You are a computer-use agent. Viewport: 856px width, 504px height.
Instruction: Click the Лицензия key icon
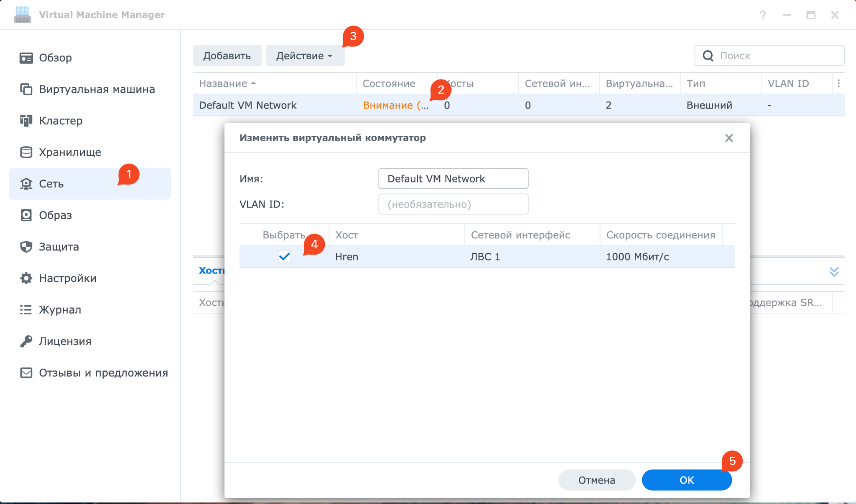pos(26,341)
